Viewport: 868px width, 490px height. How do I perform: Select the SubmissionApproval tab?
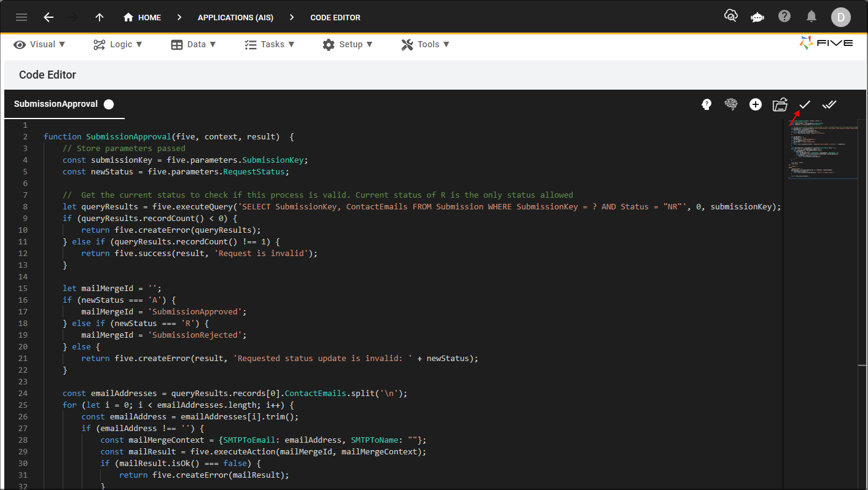click(x=56, y=104)
